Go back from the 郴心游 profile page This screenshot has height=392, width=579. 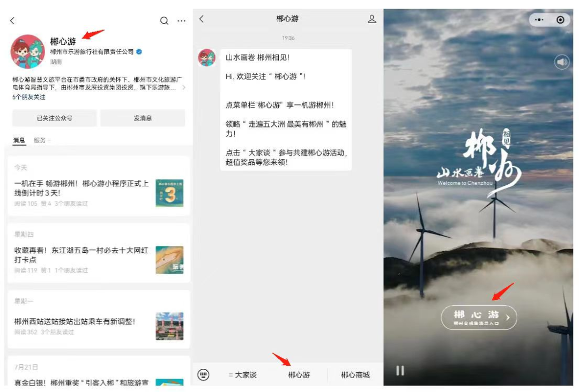point(12,21)
